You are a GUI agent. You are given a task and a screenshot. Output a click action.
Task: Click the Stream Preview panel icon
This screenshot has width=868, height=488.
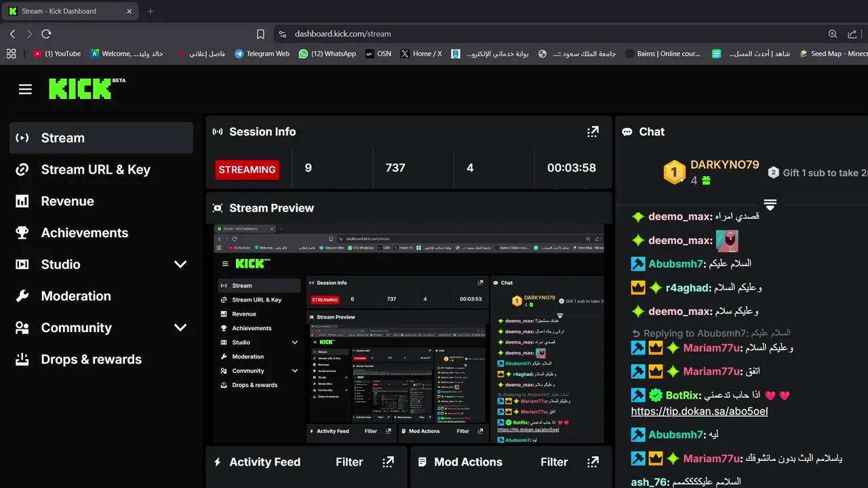pos(218,208)
